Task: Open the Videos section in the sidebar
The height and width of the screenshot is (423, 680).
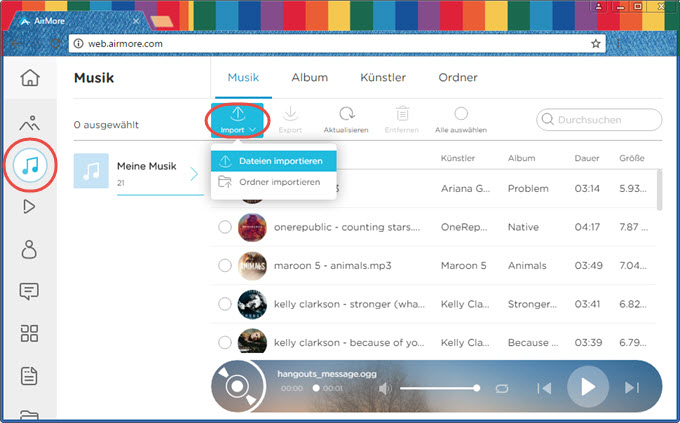Action: pos(29,207)
